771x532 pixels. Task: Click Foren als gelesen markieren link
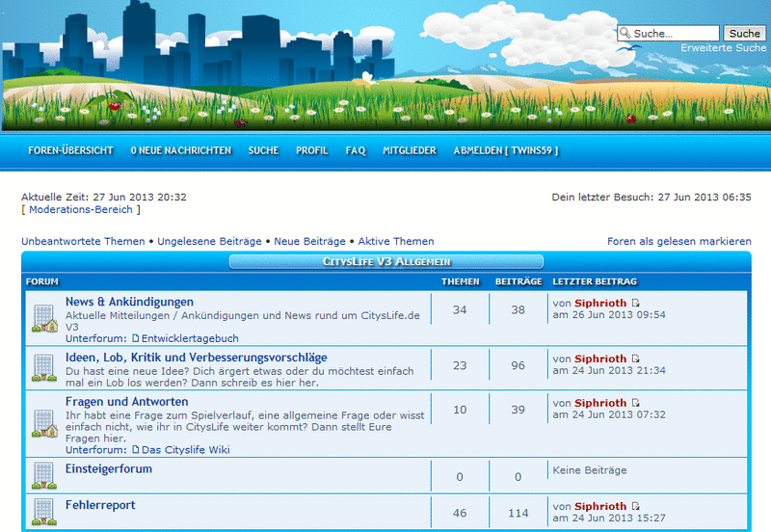pyautogui.click(x=678, y=241)
